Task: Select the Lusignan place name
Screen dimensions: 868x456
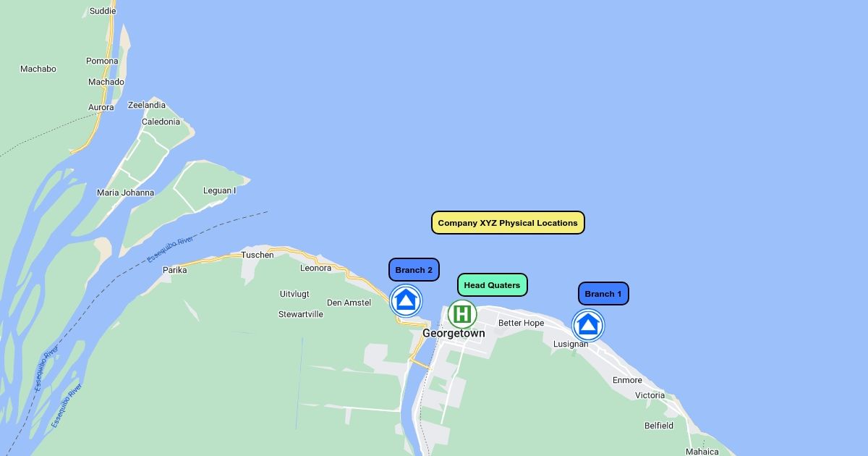Action: (571, 345)
